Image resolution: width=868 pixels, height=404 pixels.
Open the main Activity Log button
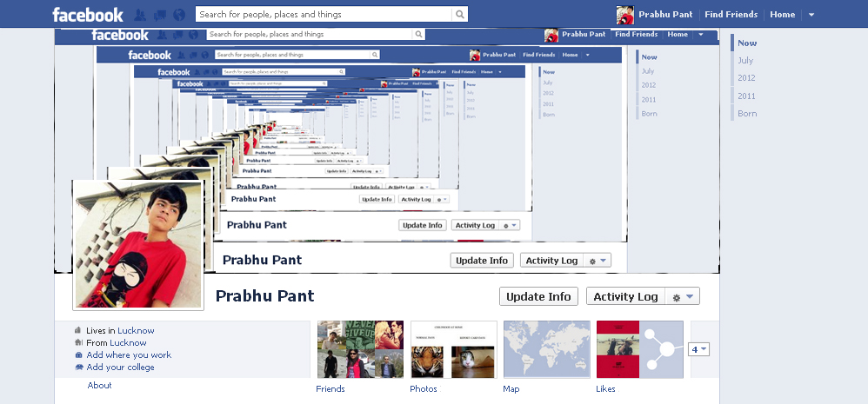pos(625,297)
